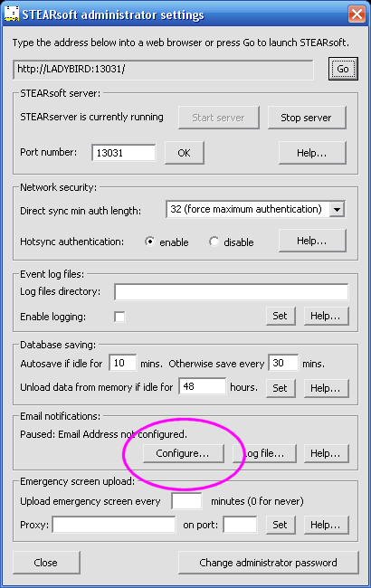Click the STEARsoft title bar app icon
The height and width of the screenshot is (588, 371).
[x=12, y=14]
